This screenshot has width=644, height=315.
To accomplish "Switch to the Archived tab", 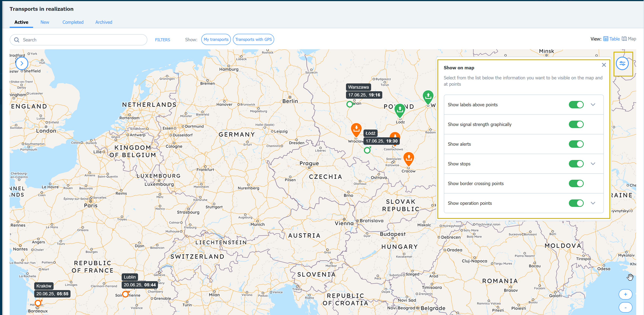I will click(103, 22).
